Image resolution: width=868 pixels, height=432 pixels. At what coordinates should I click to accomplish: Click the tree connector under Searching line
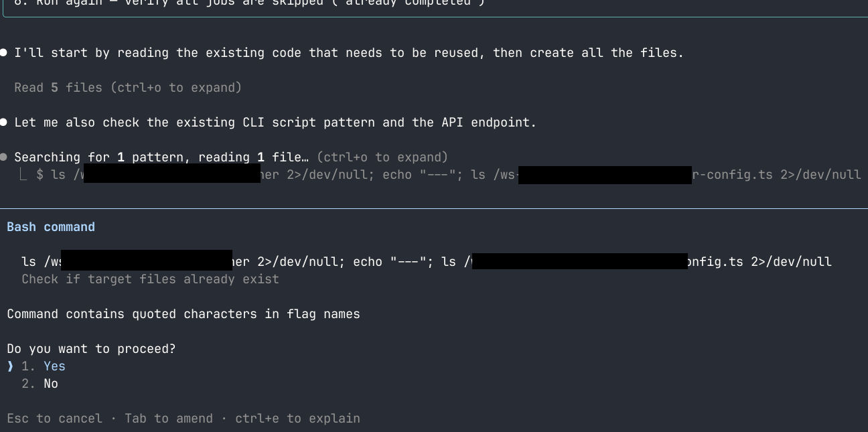pos(24,175)
